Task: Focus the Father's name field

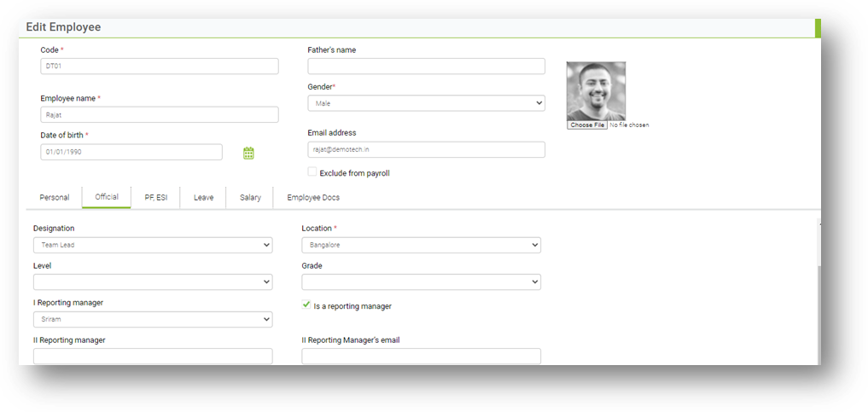Action: (x=426, y=67)
